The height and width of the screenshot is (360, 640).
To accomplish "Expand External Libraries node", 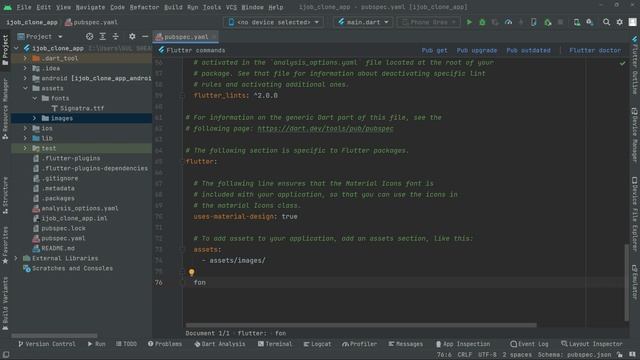I will (16, 258).
